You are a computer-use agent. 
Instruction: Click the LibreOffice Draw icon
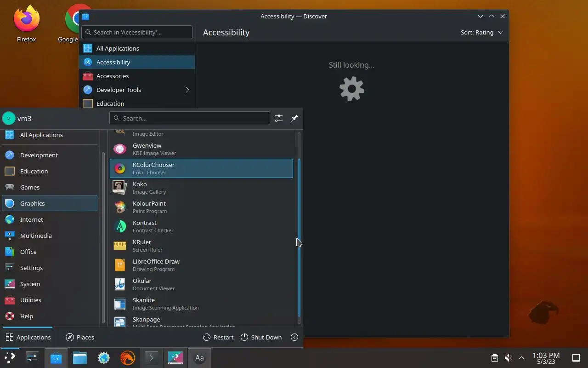click(120, 265)
